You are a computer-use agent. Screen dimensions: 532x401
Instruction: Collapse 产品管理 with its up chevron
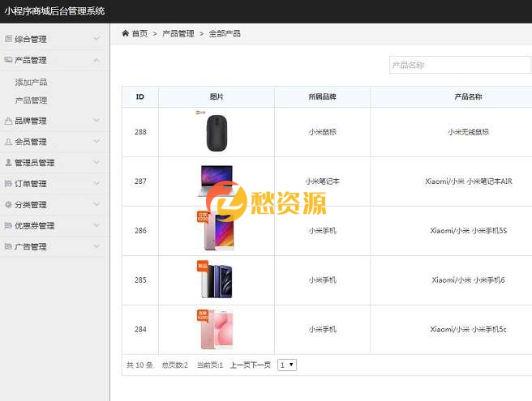click(97, 60)
